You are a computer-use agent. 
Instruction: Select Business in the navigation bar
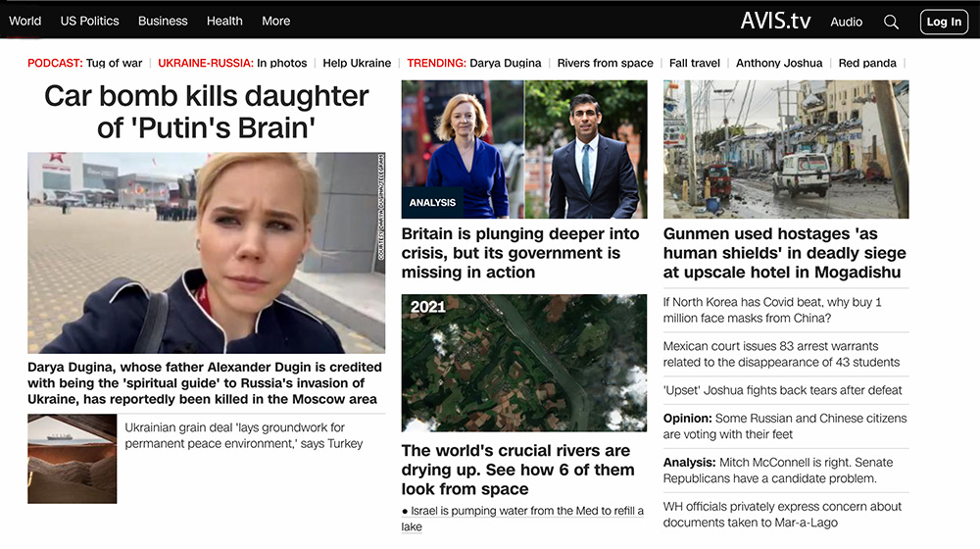[163, 21]
